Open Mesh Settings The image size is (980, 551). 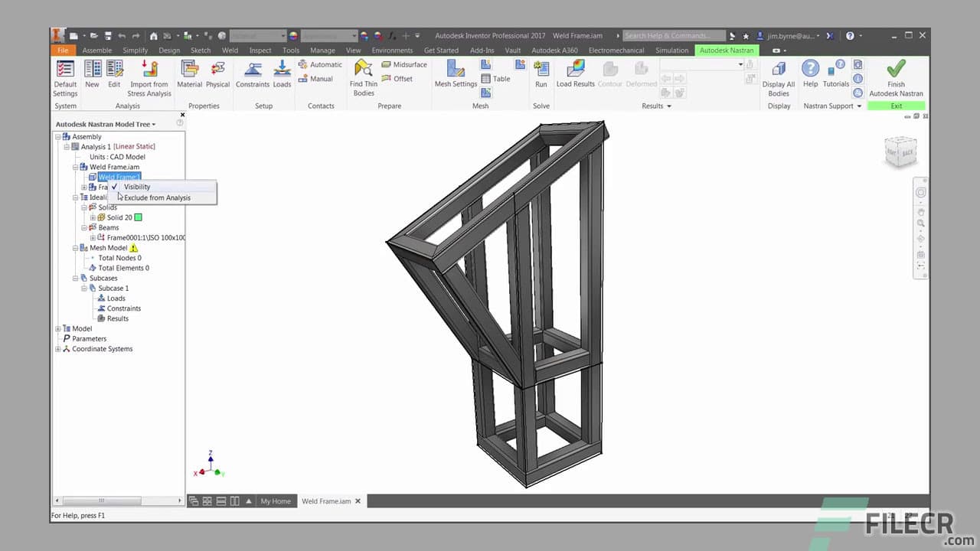pos(456,74)
